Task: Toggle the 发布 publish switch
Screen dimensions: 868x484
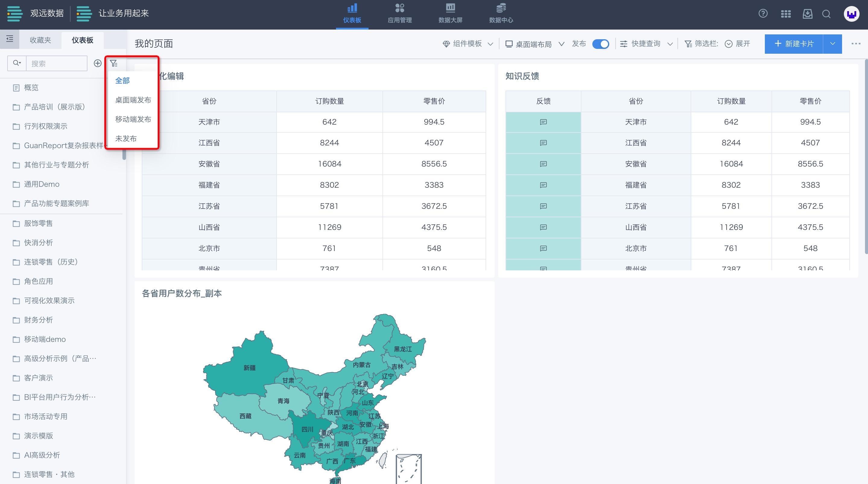Action: pyautogui.click(x=600, y=44)
